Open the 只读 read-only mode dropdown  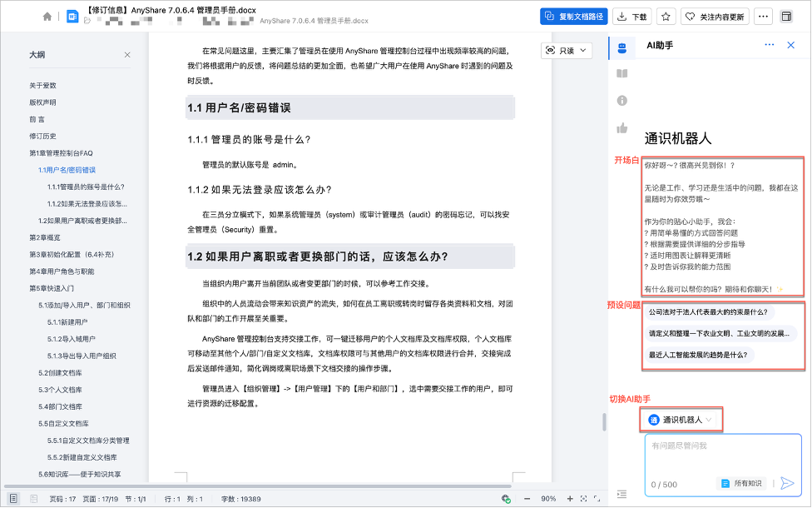click(x=567, y=50)
